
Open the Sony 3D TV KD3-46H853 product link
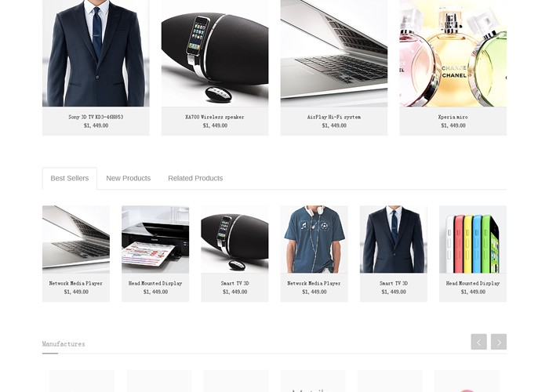click(96, 117)
